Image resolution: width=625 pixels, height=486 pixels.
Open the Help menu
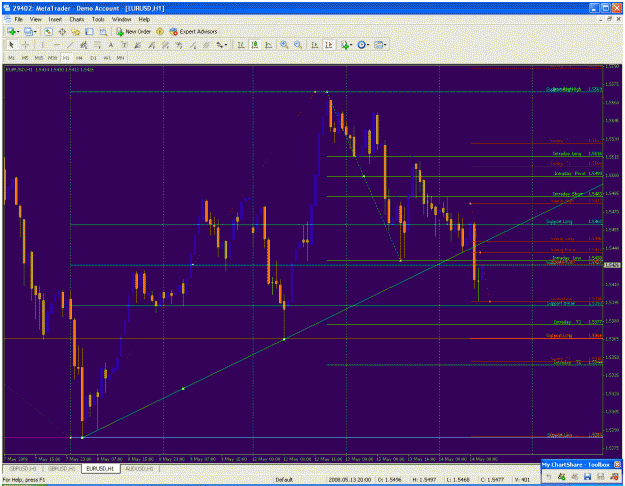(144, 19)
